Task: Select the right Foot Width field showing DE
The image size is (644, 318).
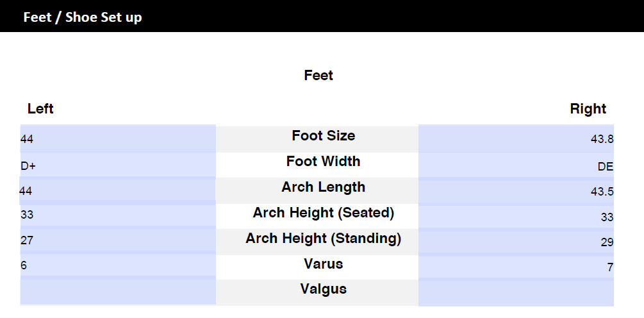Action: (x=516, y=165)
